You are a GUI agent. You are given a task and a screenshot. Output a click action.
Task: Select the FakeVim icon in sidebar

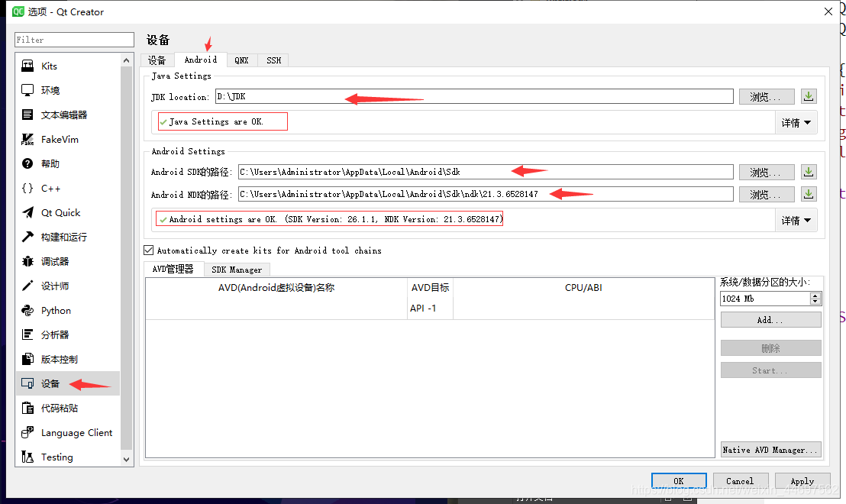click(27, 139)
